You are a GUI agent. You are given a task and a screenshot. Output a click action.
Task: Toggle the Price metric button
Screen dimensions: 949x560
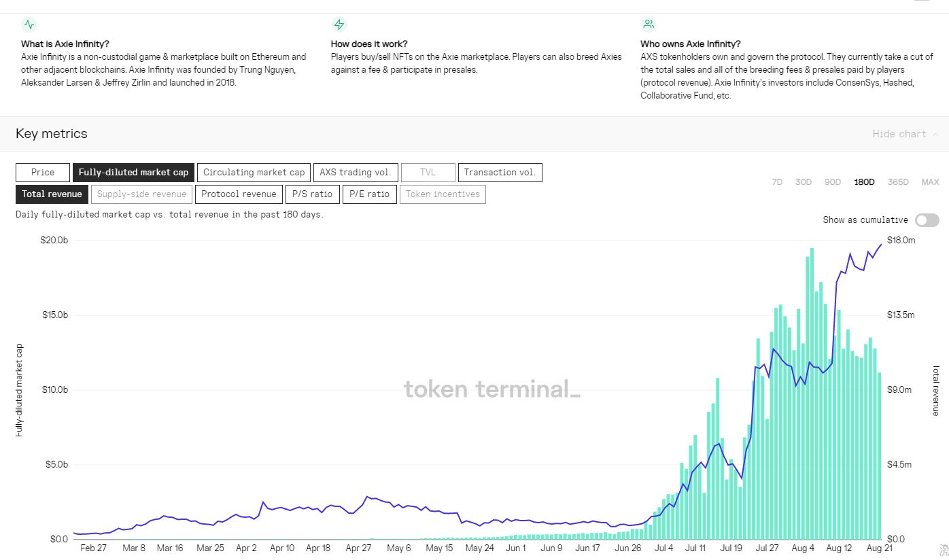coord(43,173)
